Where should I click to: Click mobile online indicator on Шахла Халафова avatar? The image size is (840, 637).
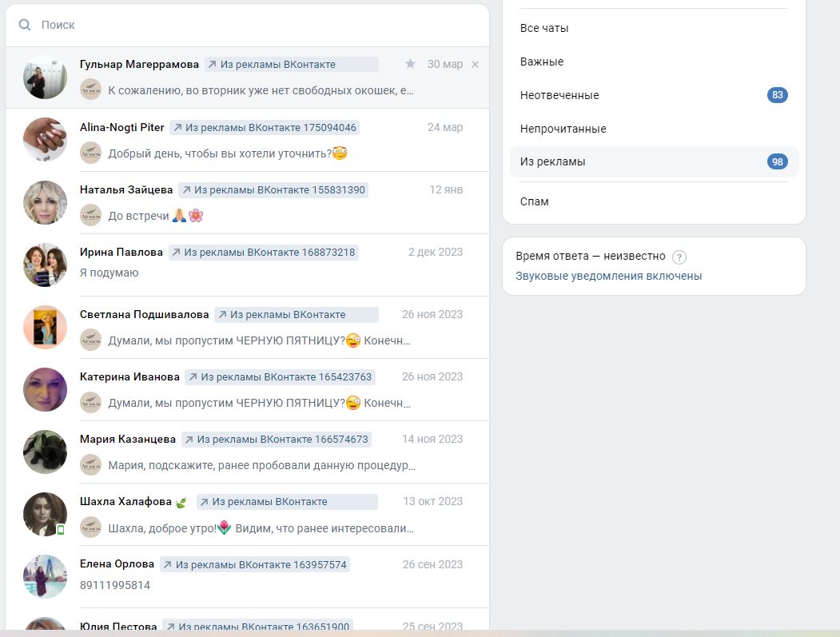point(61,530)
